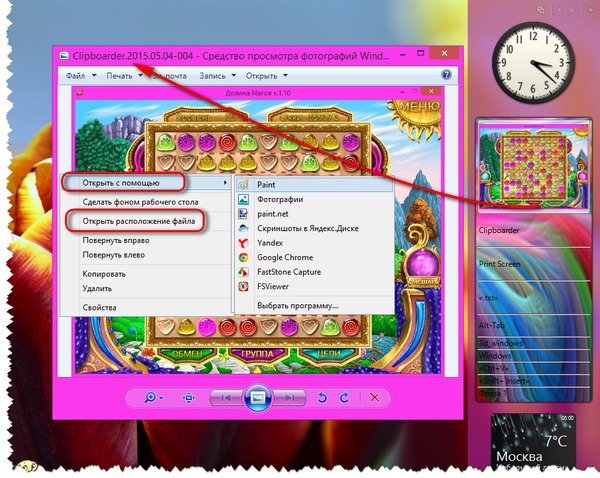The width and height of the screenshot is (600, 478).
Task: Open with Yandex browser
Action: (x=315, y=243)
